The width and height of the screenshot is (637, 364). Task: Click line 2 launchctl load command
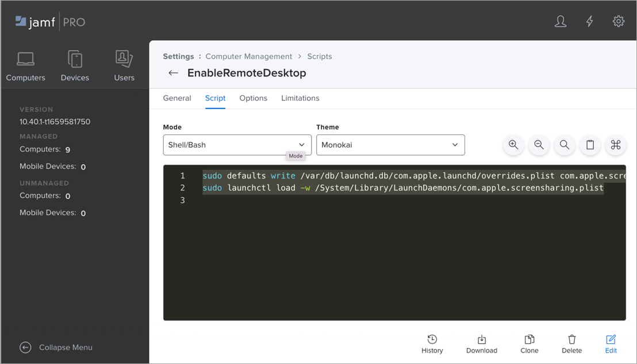point(403,188)
